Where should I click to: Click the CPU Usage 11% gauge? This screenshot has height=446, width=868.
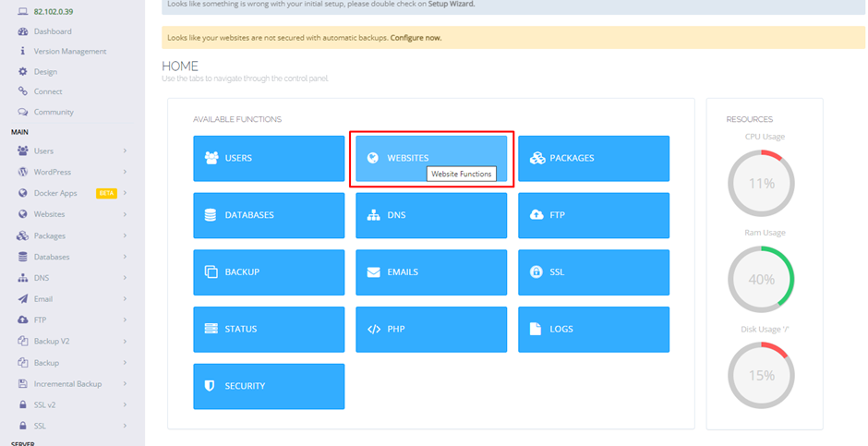(x=761, y=183)
